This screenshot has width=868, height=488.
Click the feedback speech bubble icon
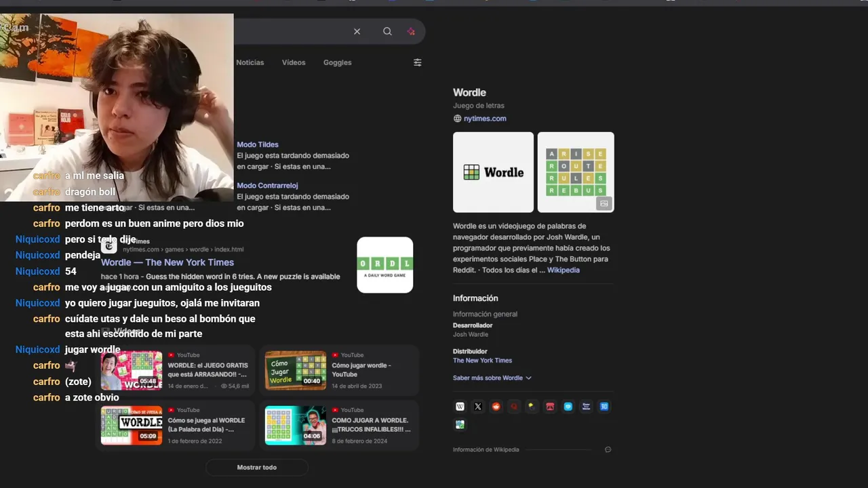pyautogui.click(x=608, y=449)
